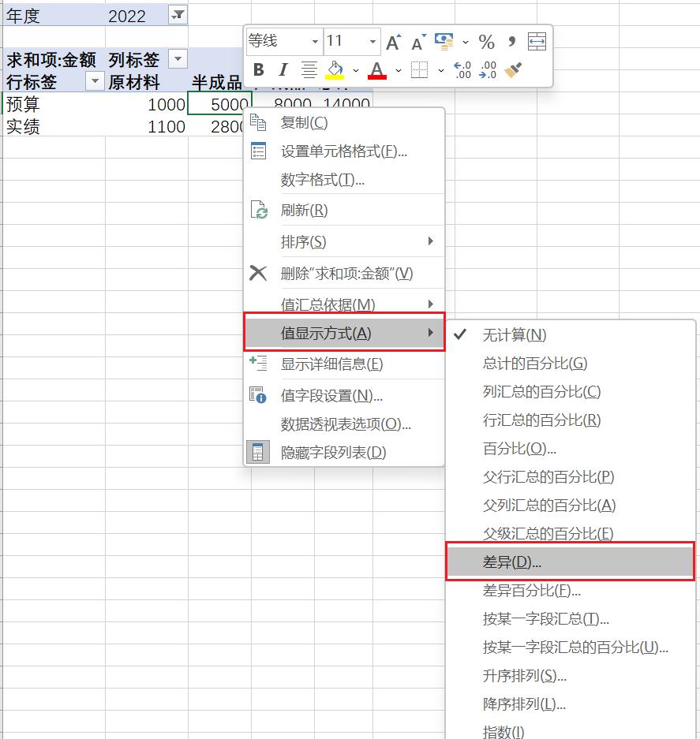This screenshot has width=700, height=739.
Task: Click the merge and center icon
Action: click(x=537, y=42)
